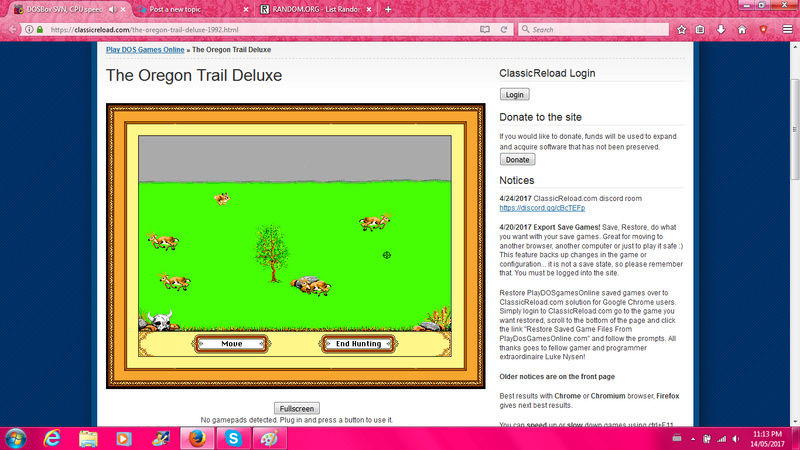This screenshot has width=800, height=450.
Task: Open the Downloads arrow icon
Action: pyautogui.click(x=721, y=30)
